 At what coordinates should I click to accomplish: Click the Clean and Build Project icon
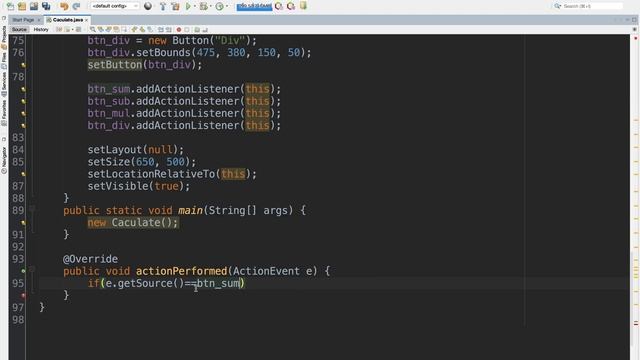point(175,6)
